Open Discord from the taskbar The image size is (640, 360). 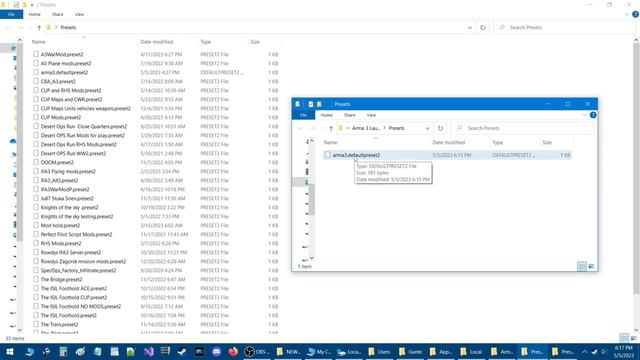point(216,351)
